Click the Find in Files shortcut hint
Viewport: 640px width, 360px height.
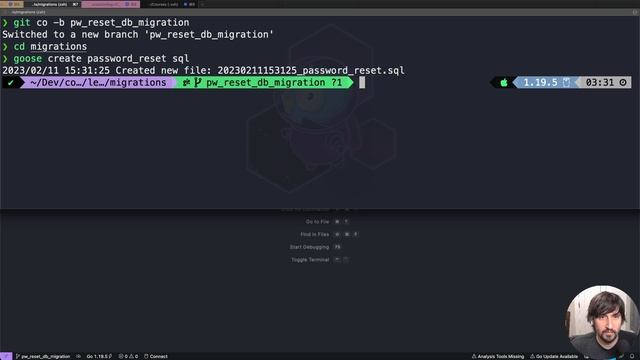[x=329, y=234]
